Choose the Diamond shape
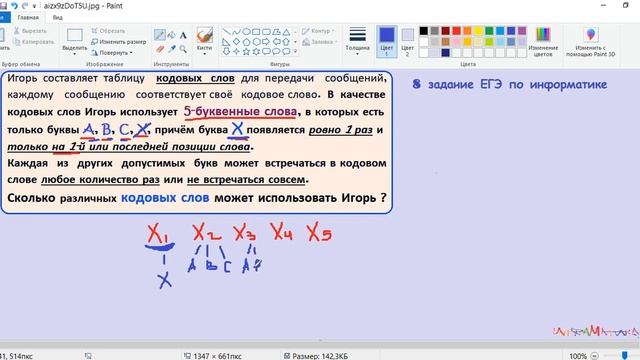The width and height of the screenshot is (640, 360). coord(236,42)
